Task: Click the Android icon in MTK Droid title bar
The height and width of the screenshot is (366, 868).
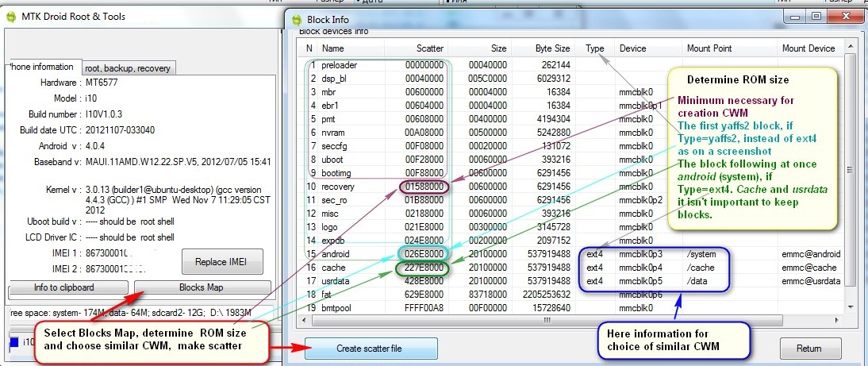Action: coord(11,17)
